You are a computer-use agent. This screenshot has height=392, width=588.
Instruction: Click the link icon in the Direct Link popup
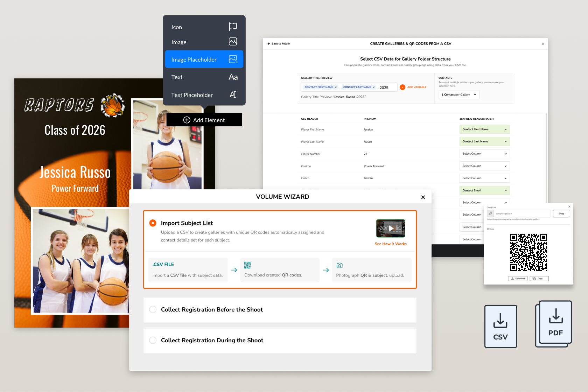[490, 213]
